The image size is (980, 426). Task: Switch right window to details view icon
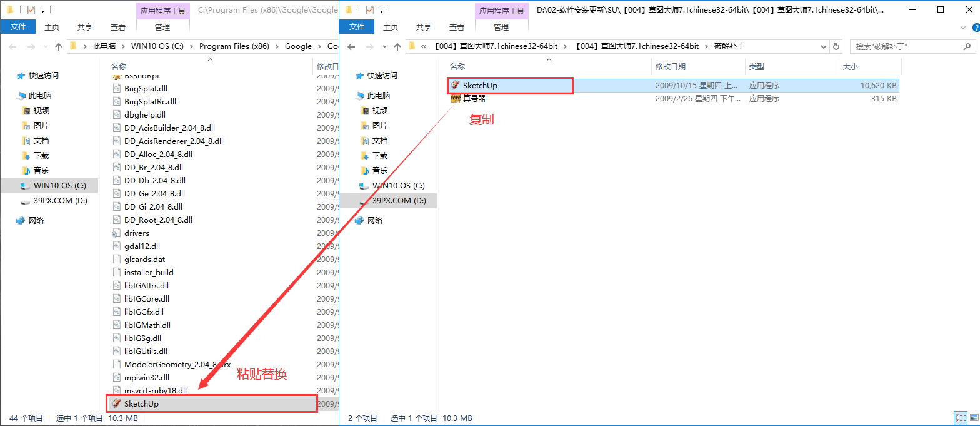(960, 418)
